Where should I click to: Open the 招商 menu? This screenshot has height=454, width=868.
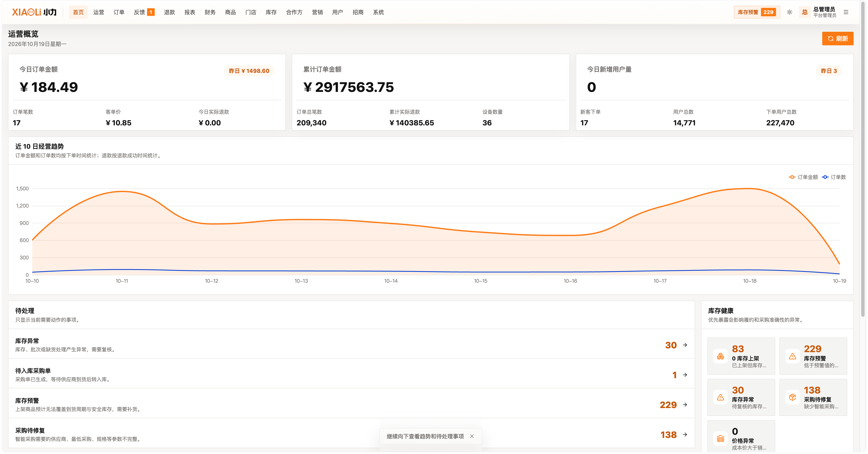(x=358, y=12)
